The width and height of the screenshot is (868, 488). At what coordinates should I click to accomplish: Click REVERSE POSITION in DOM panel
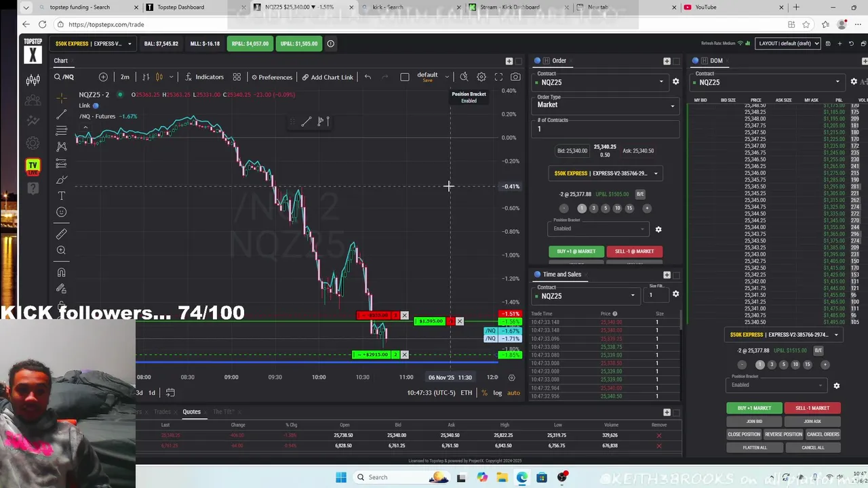783,434
